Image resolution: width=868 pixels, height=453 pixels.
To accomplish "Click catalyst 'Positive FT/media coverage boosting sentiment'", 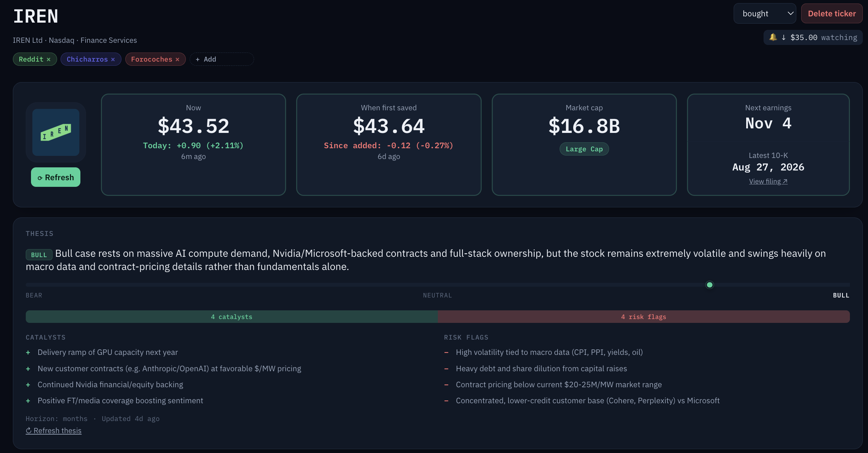I will click(x=120, y=400).
